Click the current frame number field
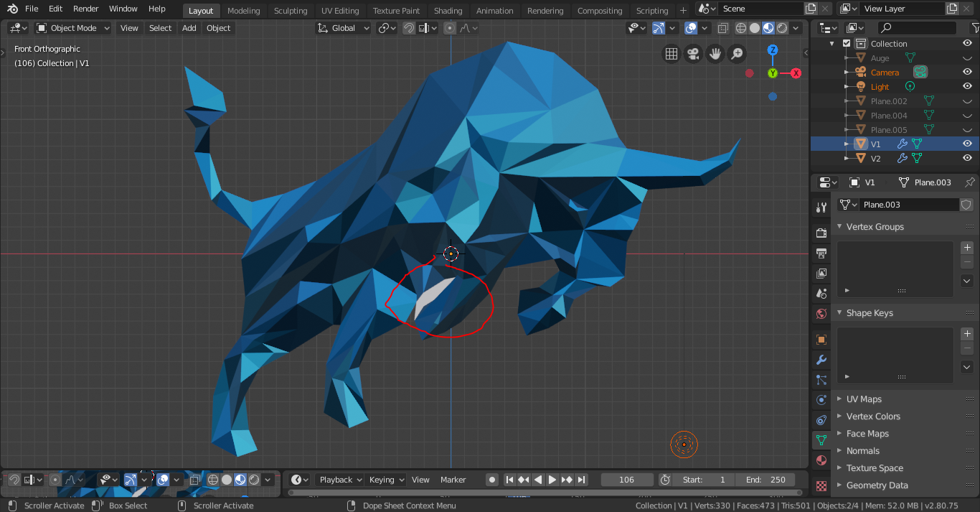 [626, 480]
